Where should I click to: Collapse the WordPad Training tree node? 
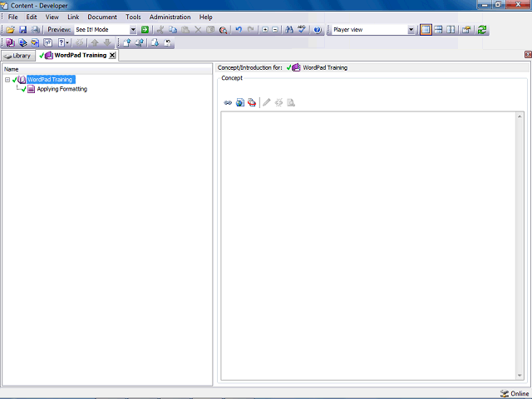point(7,80)
